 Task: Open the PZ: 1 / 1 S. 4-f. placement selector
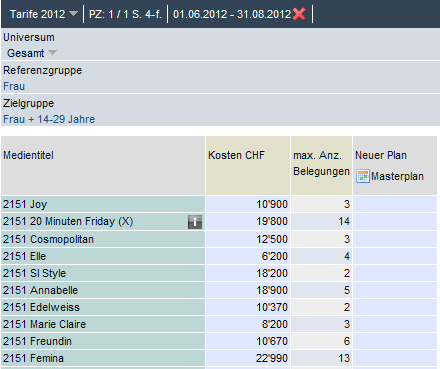point(125,14)
